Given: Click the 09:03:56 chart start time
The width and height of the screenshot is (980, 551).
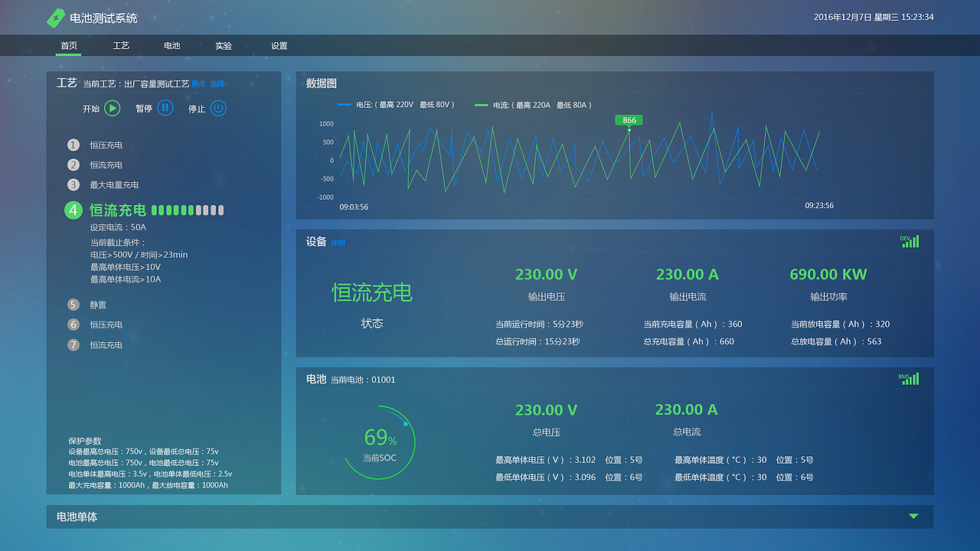Looking at the screenshot, I should coord(354,207).
